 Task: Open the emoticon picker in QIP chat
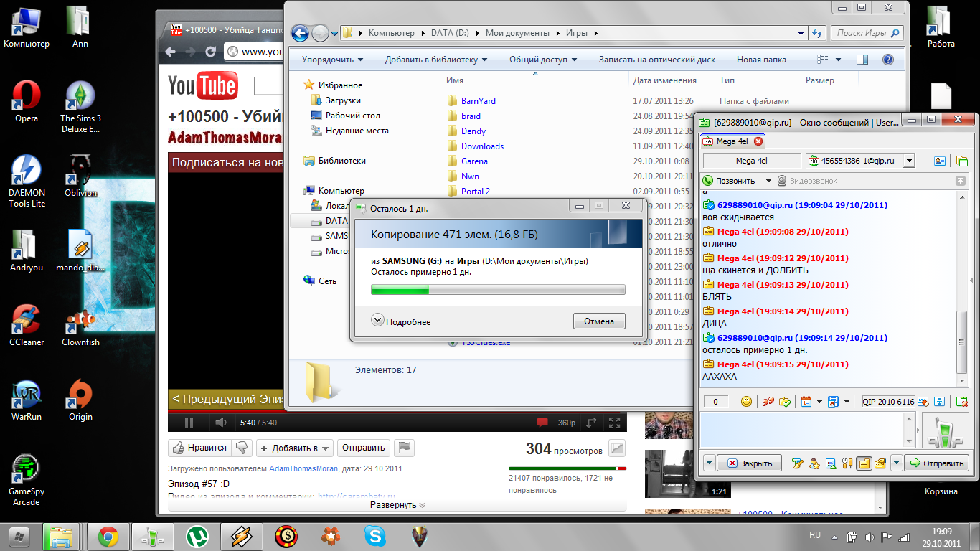746,402
